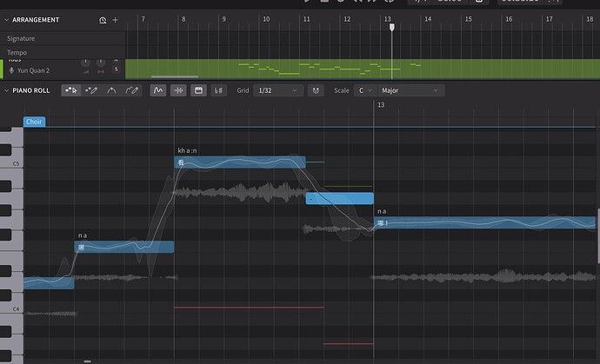Viewport: 600px width, 364px height.
Task: Select the pointer note selection tool
Action: (x=71, y=90)
